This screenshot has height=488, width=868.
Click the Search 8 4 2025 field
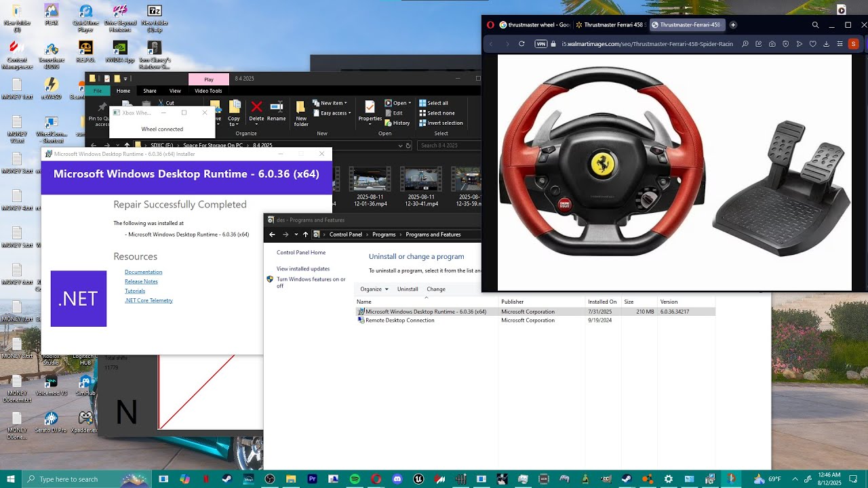click(x=448, y=145)
